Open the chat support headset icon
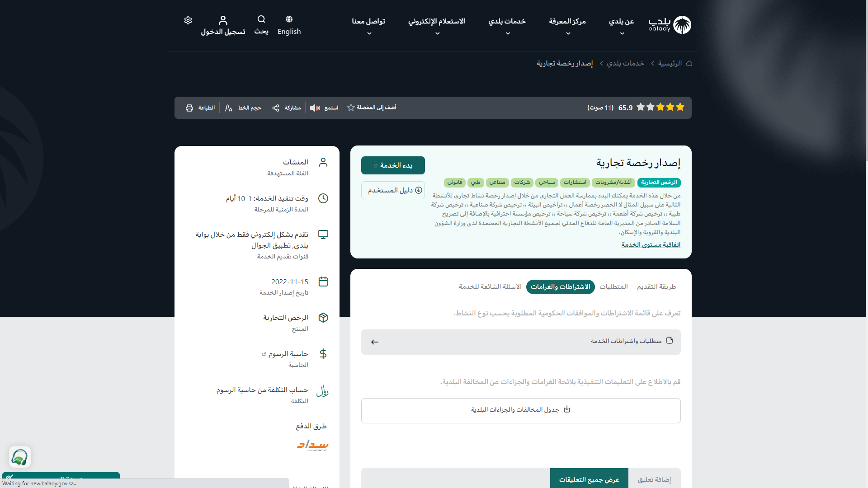The image size is (868, 488). pos(19,457)
